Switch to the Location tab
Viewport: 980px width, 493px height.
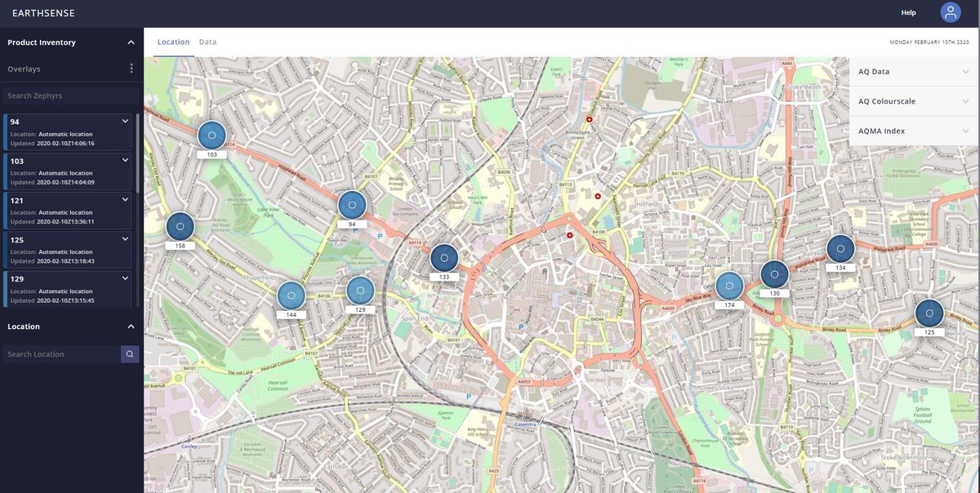(173, 42)
